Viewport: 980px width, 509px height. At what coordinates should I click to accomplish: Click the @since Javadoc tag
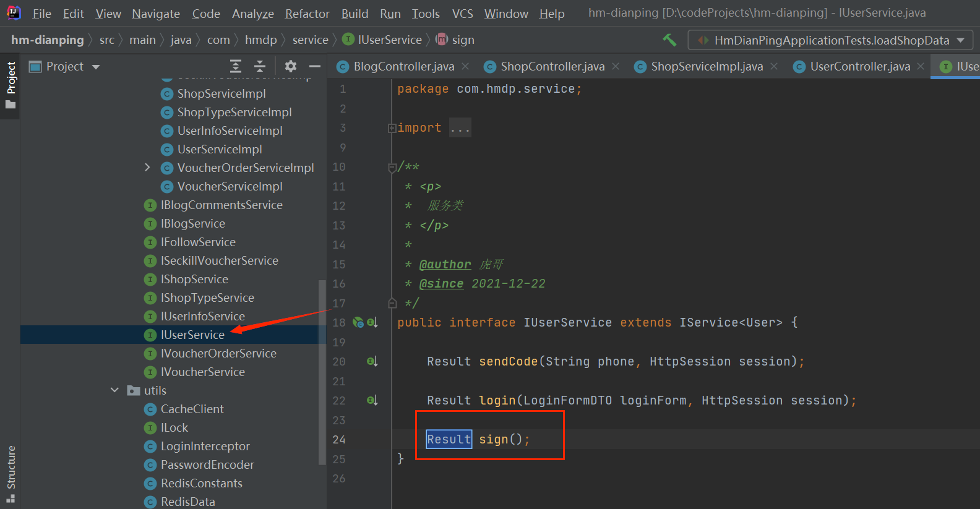(x=441, y=283)
